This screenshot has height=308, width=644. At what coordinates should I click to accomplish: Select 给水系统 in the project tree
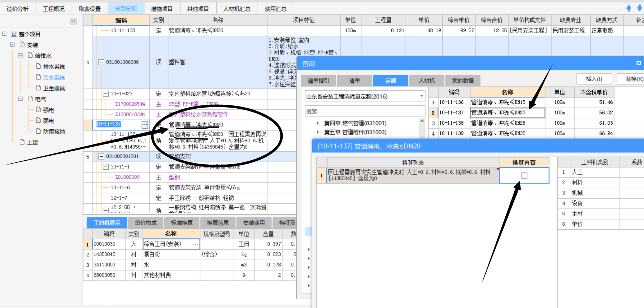(54, 77)
